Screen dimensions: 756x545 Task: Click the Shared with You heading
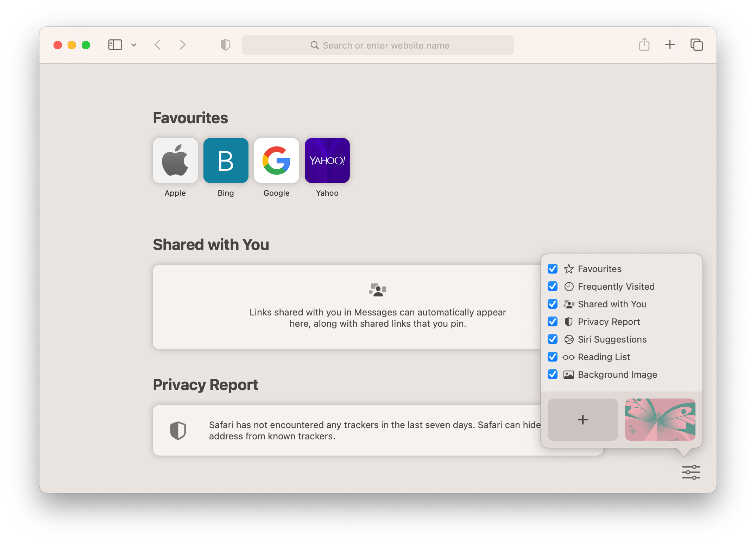(211, 245)
